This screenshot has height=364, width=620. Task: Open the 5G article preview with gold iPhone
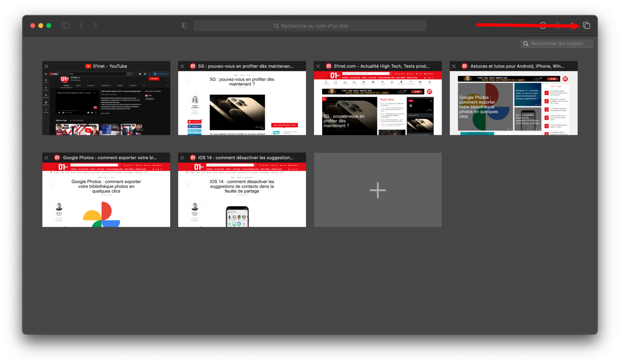(242, 103)
